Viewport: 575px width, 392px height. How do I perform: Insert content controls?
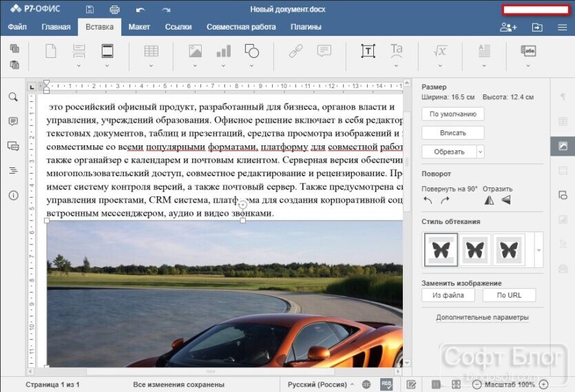(x=528, y=51)
